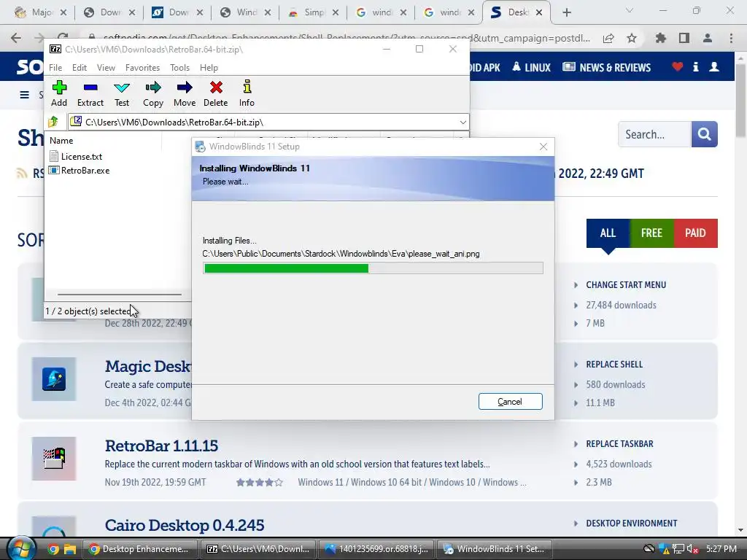Viewport: 747px width, 560px height.
Task: Click the red heart icon on Softpedia
Action: point(677,66)
